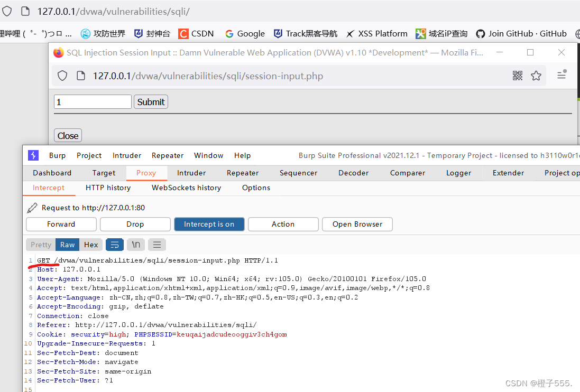The width and height of the screenshot is (580, 392).
Task: Switch to the Logger tab
Action: click(459, 173)
